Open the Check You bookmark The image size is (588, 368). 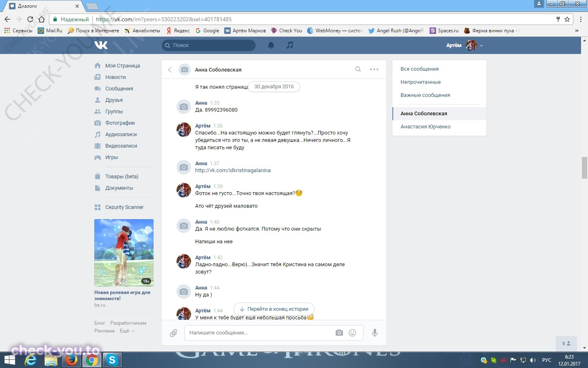tap(287, 31)
